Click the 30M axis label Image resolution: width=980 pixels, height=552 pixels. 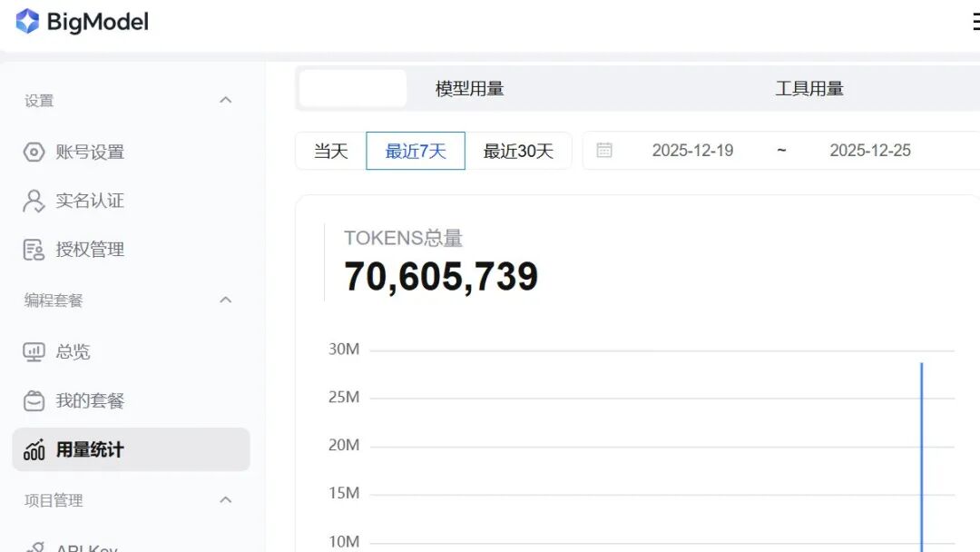[344, 349]
